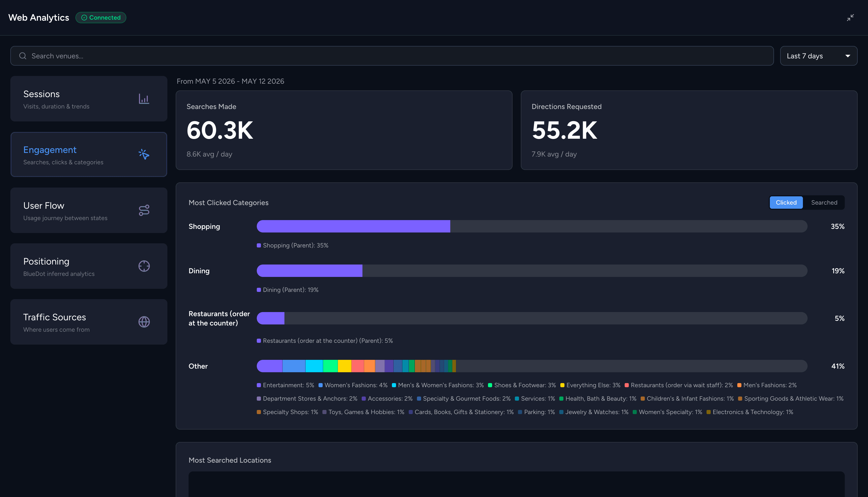Click the Positioning crosshair icon
Image resolution: width=868 pixels, height=497 pixels.
[x=144, y=266]
